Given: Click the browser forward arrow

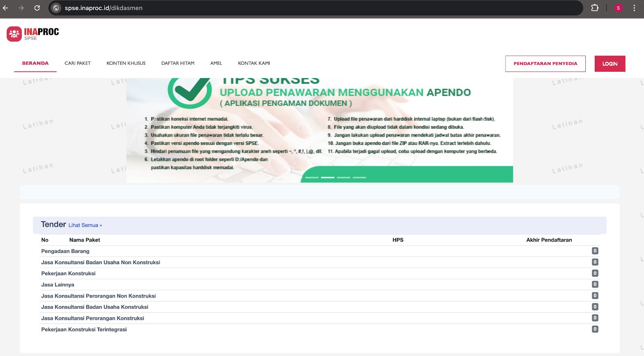Looking at the screenshot, I should [21, 8].
